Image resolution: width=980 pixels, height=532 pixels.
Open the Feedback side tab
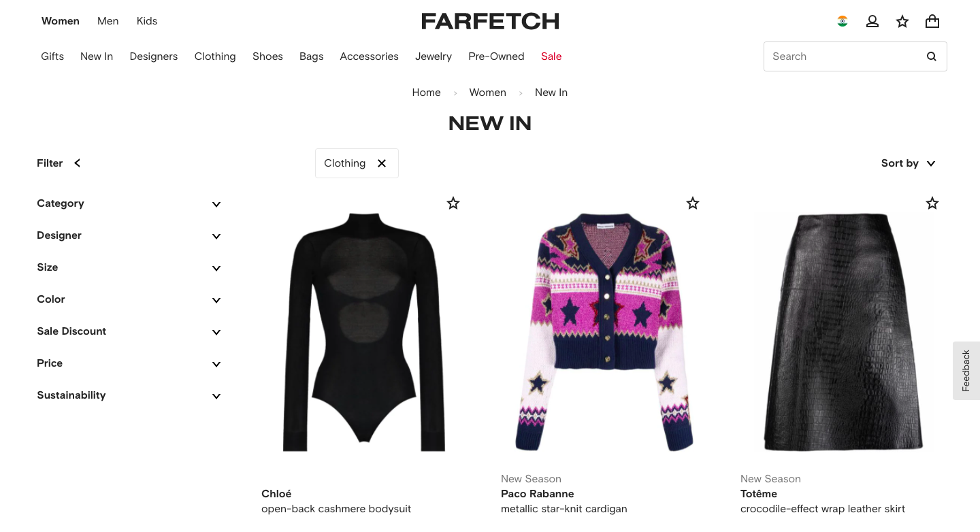coord(966,371)
